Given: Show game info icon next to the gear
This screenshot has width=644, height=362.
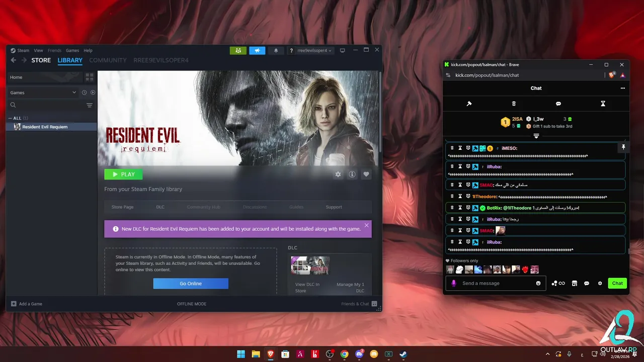Looking at the screenshot, I should click(352, 174).
